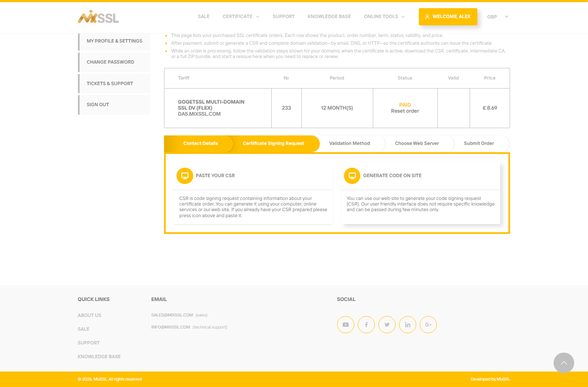Open Support quick link in footer
This screenshot has width=588, height=387.
pyautogui.click(x=89, y=343)
